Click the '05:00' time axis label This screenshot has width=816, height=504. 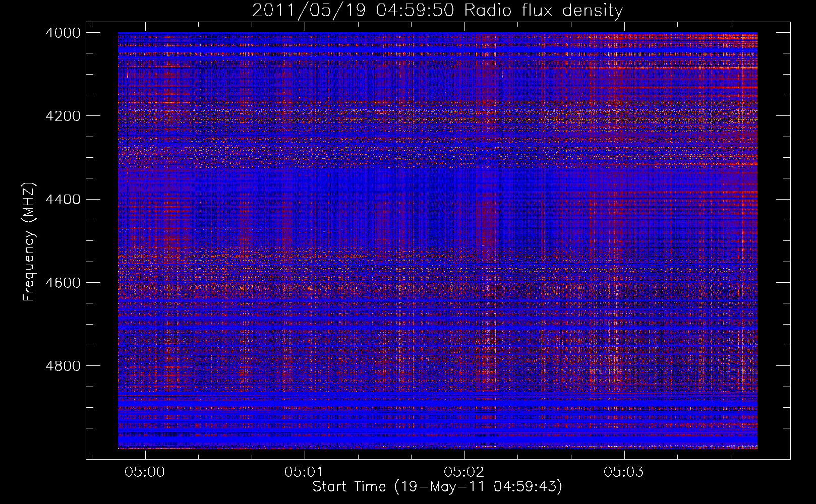click(x=145, y=472)
